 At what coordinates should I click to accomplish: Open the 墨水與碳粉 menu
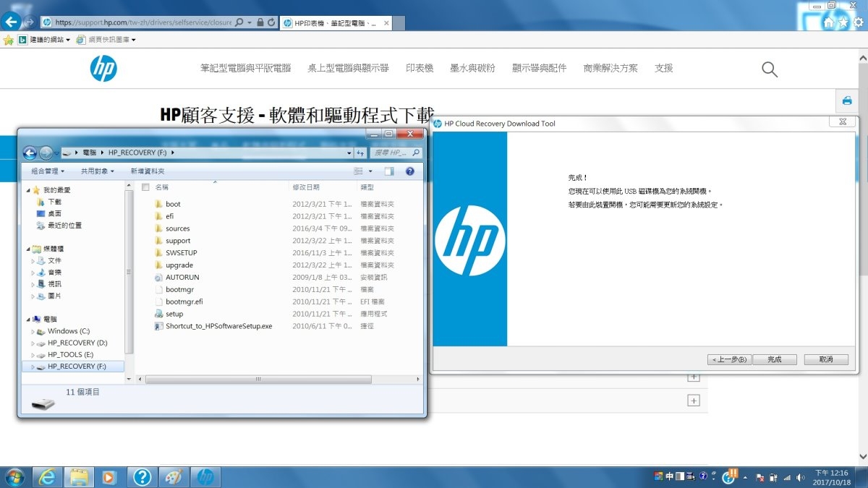(x=472, y=68)
